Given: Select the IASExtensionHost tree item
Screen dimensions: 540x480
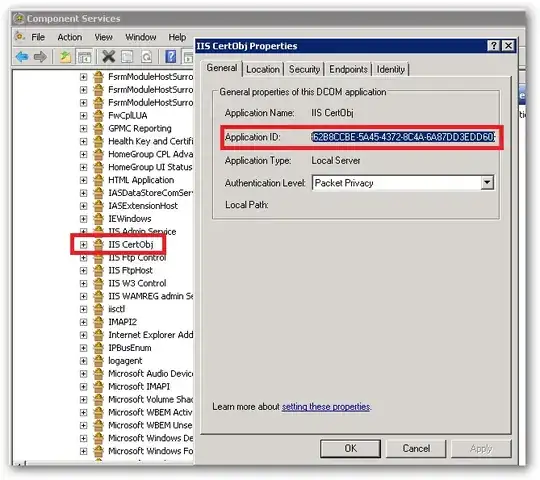Looking at the screenshot, I should [143, 206].
